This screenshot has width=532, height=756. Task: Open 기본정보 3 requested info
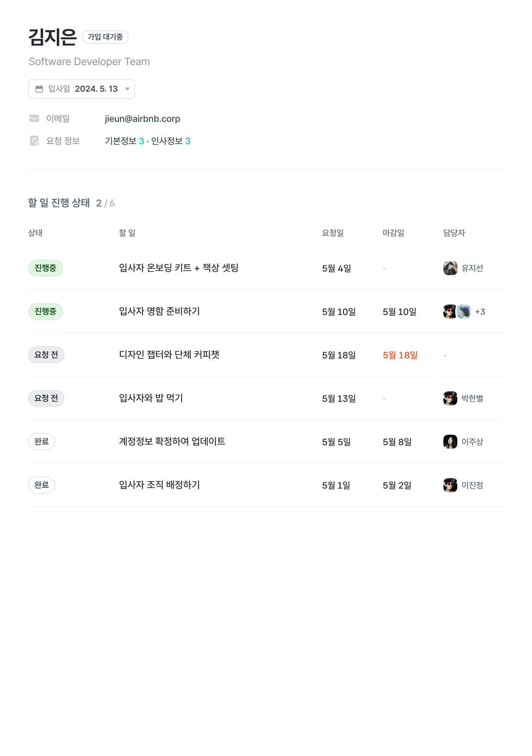click(124, 141)
